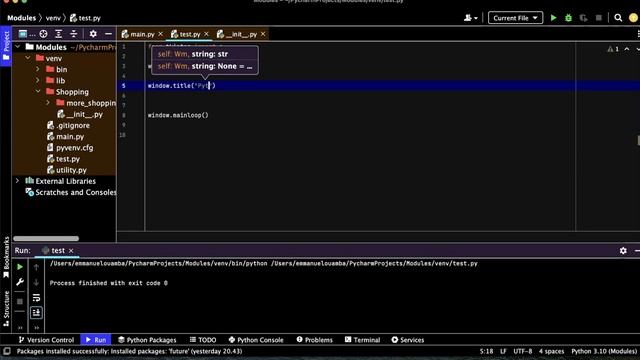The height and width of the screenshot is (360, 640).
Task: Open Run panel settings gear
Action: pos(623,251)
